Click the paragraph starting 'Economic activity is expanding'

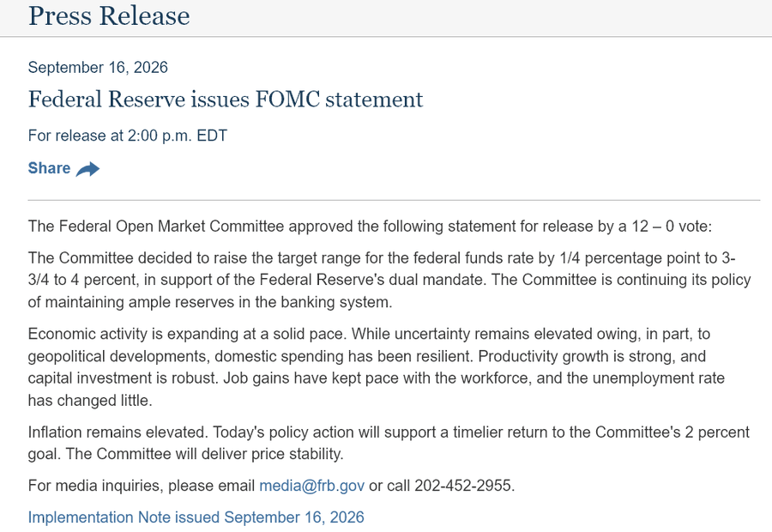click(x=377, y=367)
